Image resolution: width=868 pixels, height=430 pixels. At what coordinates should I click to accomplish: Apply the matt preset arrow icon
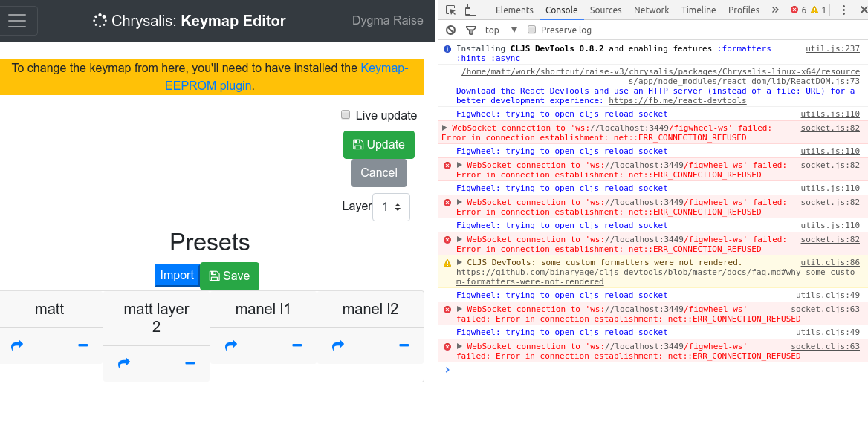(x=17, y=345)
